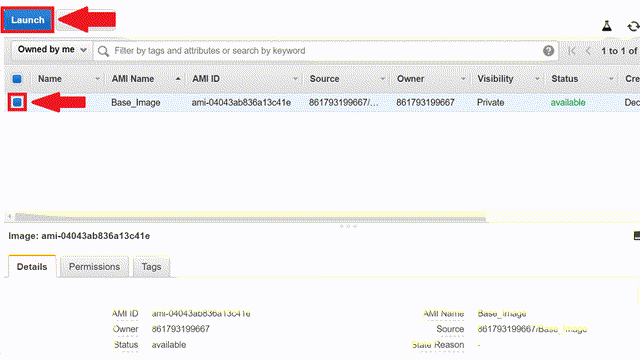Click the Status available value in details

tap(169, 345)
